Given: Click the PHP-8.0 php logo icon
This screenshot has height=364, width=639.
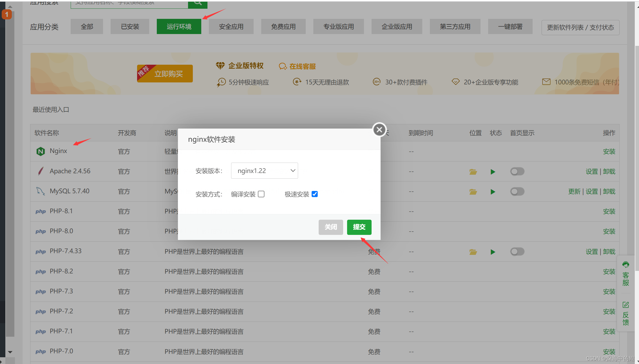Looking at the screenshot, I should (41, 232).
